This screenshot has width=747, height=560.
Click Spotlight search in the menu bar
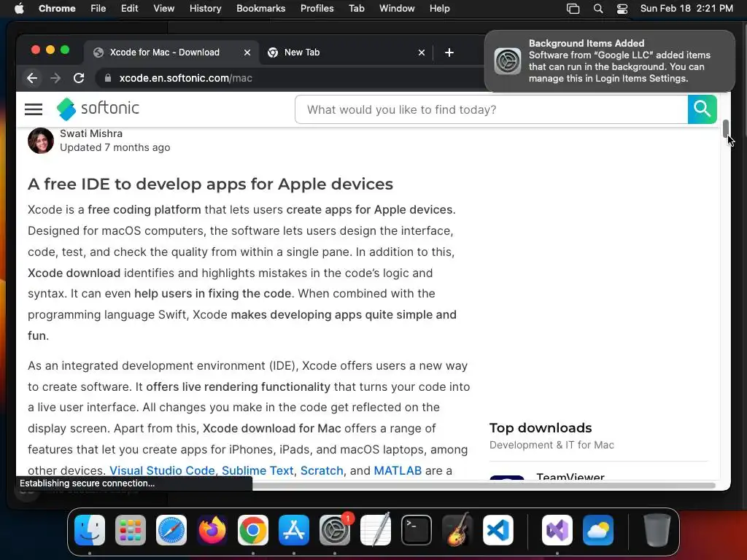[598, 9]
